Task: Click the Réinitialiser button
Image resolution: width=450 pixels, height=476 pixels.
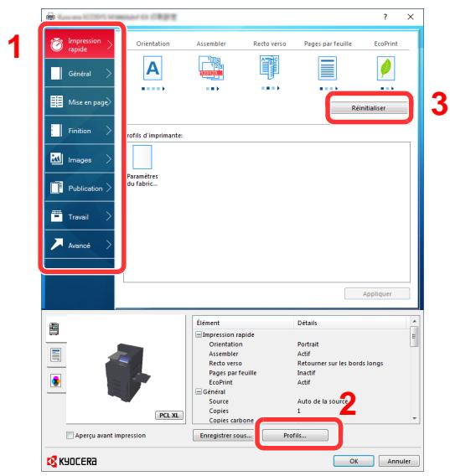Action: pos(369,108)
